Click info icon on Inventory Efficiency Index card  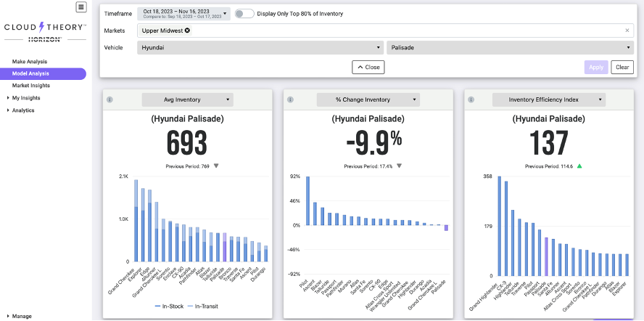pyautogui.click(x=471, y=99)
